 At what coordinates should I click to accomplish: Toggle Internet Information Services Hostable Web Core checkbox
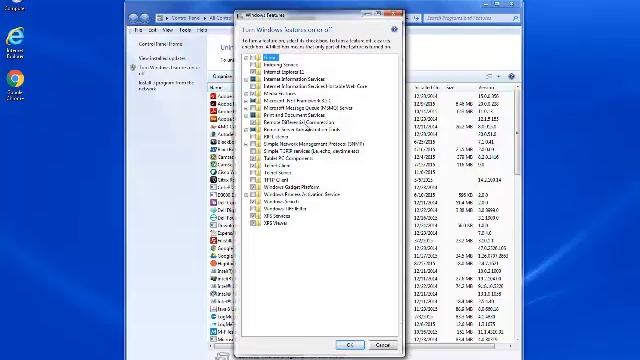(253, 87)
